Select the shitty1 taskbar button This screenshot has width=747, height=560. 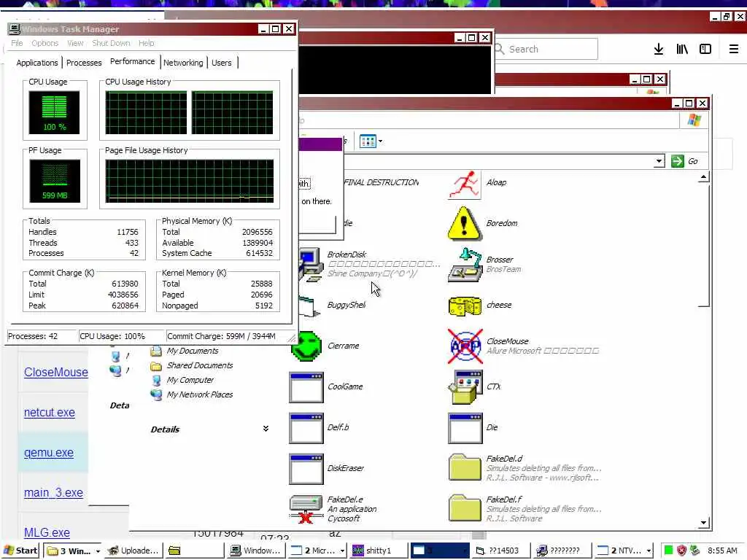coord(378,551)
